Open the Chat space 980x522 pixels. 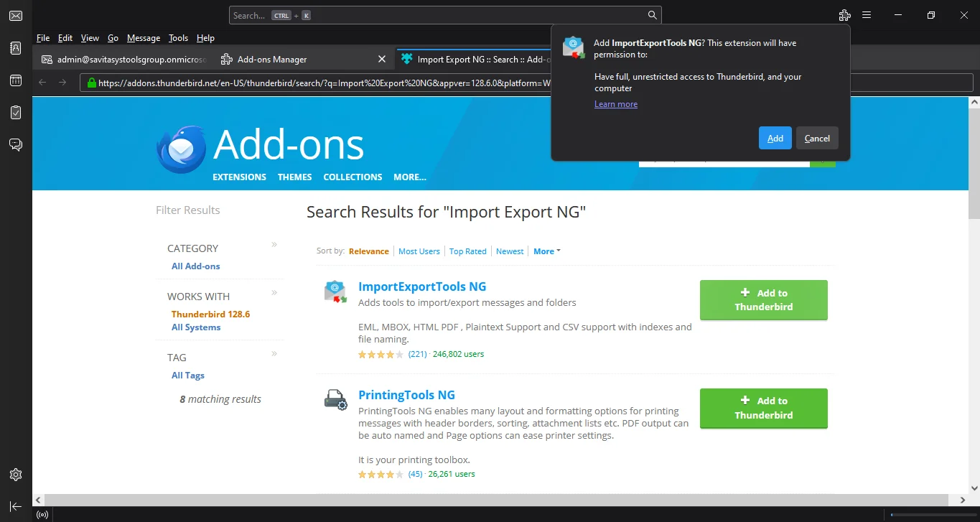click(x=16, y=145)
